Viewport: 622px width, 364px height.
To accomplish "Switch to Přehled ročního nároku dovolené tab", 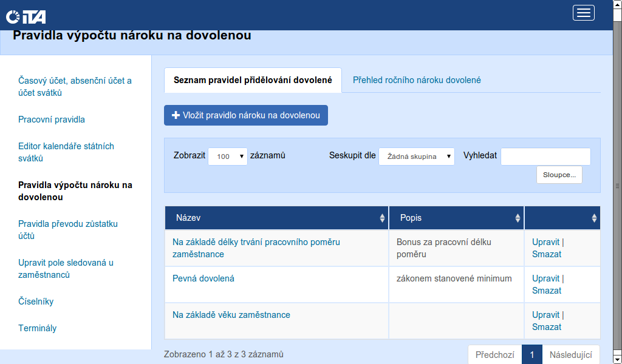I will tap(417, 80).
